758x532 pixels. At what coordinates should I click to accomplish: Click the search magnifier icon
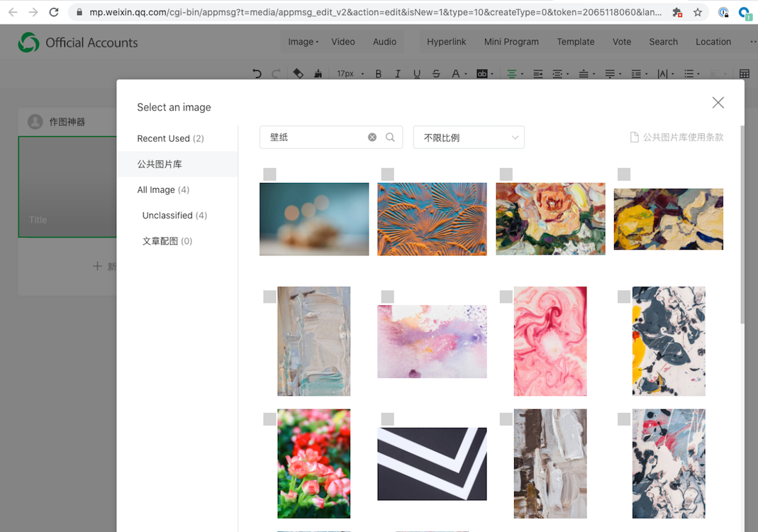pyautogui.click(x=390, y=138)
